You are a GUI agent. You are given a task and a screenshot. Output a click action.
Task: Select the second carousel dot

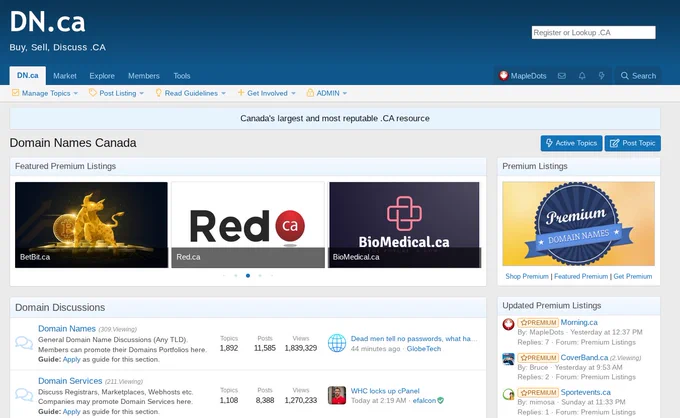(235, 275)
